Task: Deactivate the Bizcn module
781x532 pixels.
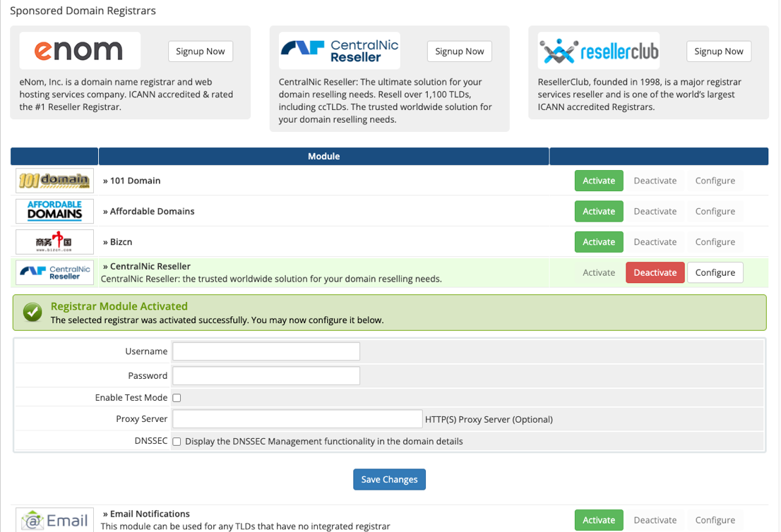Action: point(655,242)
